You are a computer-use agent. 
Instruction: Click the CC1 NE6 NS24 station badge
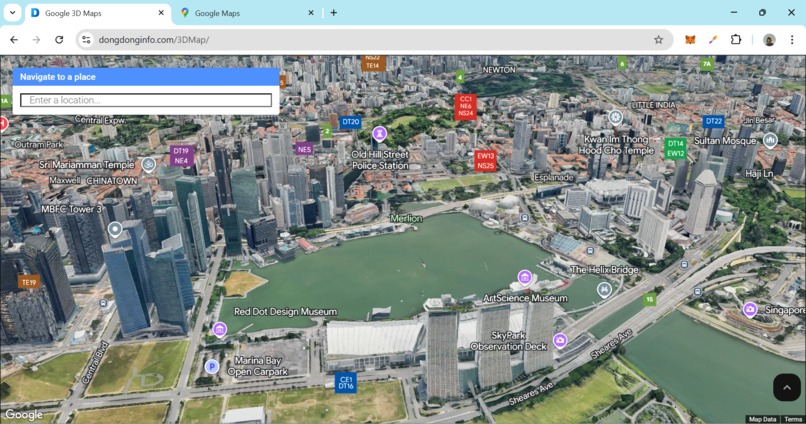pyautogui.click(x=465, y=106)
